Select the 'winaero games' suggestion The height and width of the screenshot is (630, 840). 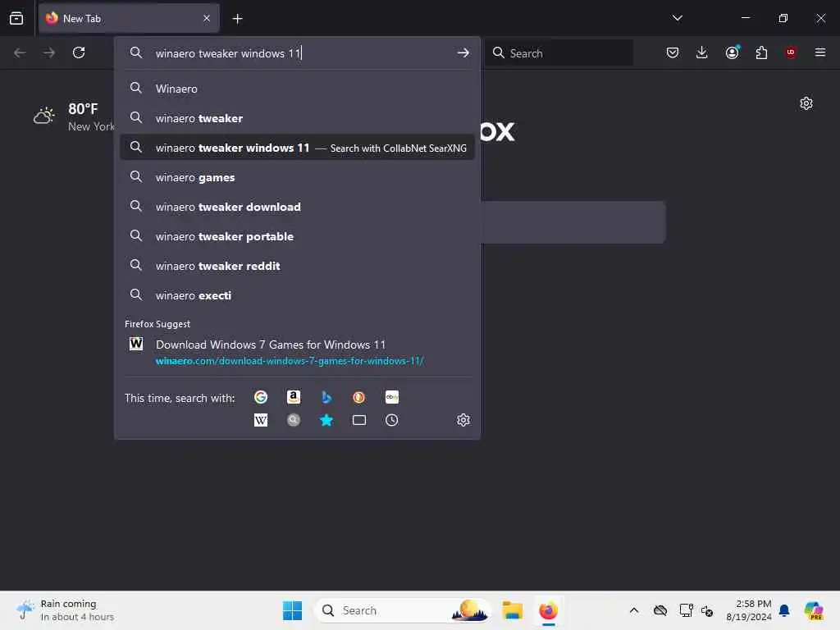297,177
